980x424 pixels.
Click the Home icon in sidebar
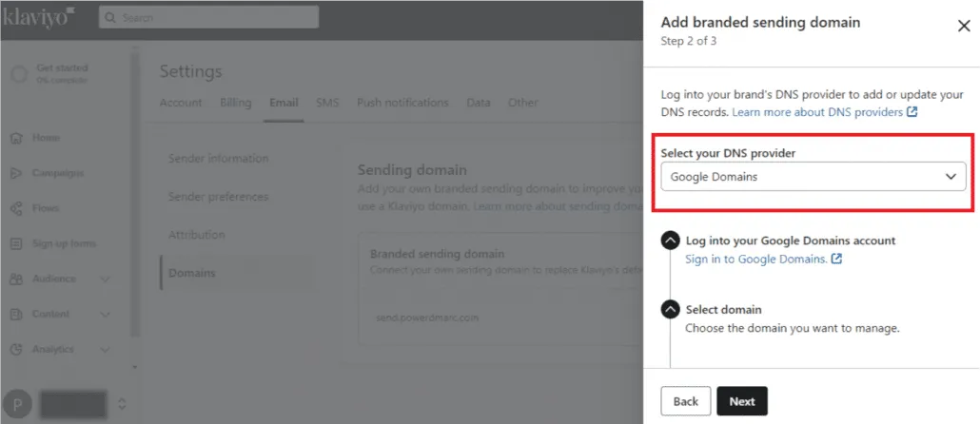(x=17, y=138)
